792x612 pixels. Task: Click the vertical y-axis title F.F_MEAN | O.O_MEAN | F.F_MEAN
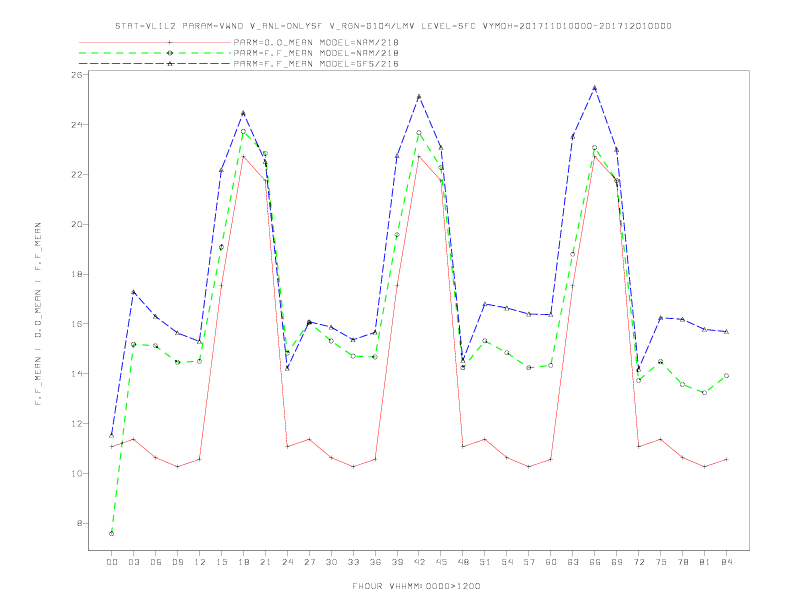pyautogui.click(x=38, y=314)
